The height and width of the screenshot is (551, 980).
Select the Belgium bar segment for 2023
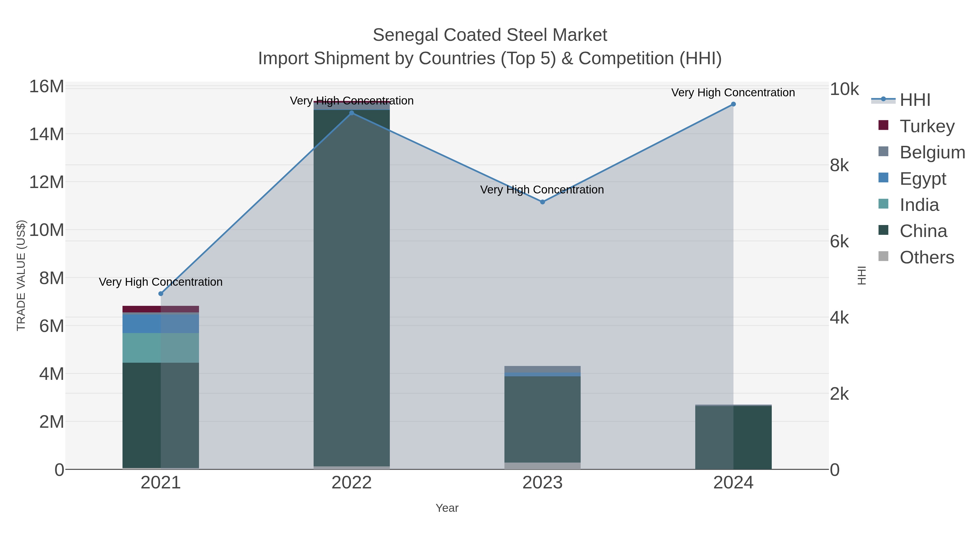click(x=543, y=370)
